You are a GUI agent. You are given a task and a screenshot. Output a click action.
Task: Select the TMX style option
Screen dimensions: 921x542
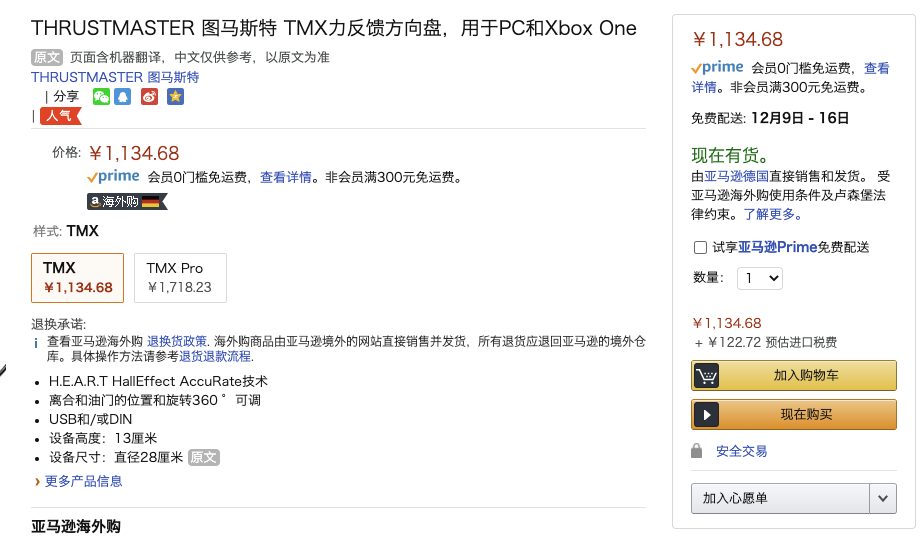pyautogui.click(x=78, y=278)
